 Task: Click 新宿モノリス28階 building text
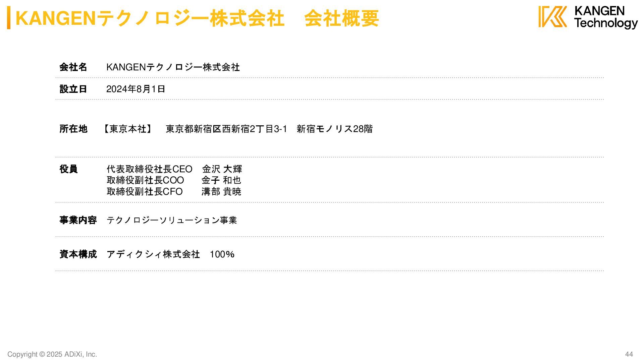point(334,129)
